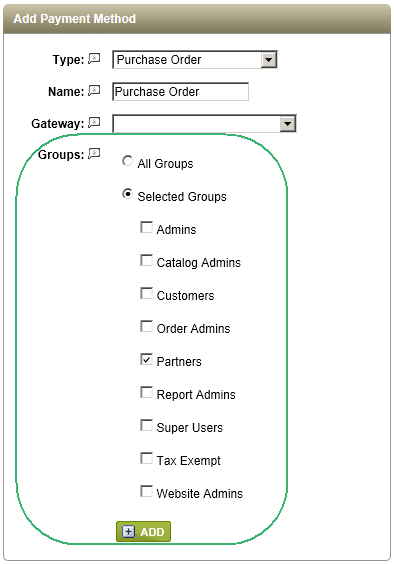Click the plus icon on ADD button

pyautogui.click(x=128, y=531)
